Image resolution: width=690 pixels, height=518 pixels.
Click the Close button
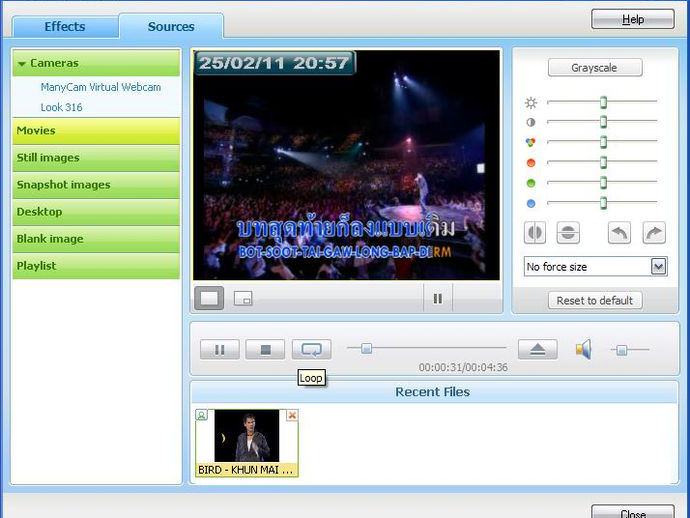(x=633, y=512)
